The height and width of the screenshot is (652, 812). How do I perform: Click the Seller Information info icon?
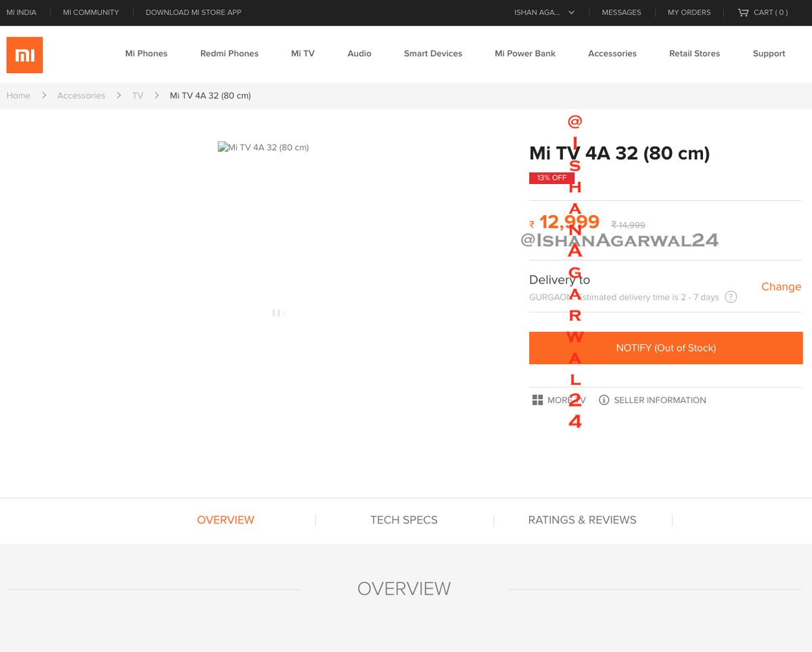[604, 400]
